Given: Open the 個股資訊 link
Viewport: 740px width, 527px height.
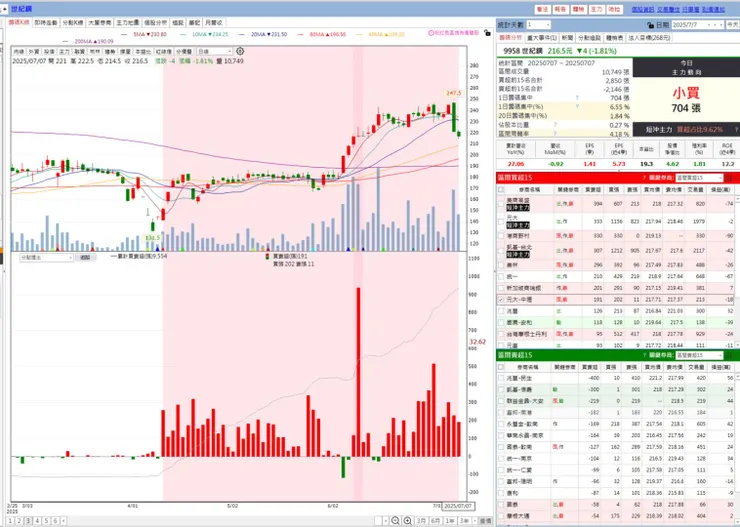Looking at the screenshot, I should pyautogui.click(x=643, y=9).
